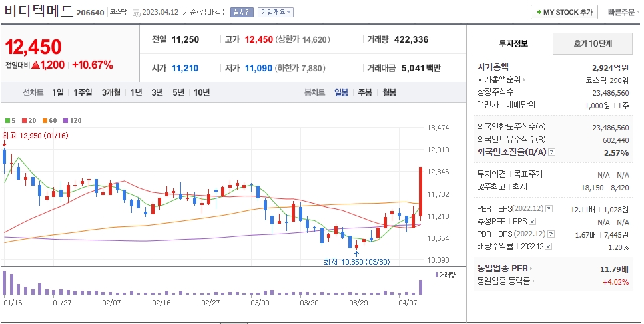Select the 1주일 line chart range
Viewport: 644px width, 324px height.
point(83,92)
